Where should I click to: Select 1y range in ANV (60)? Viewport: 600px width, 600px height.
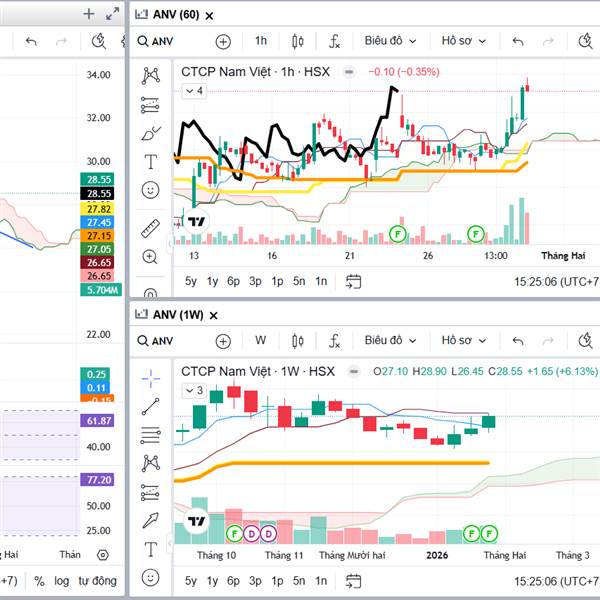pyautogui.click(x=212, y=281)
